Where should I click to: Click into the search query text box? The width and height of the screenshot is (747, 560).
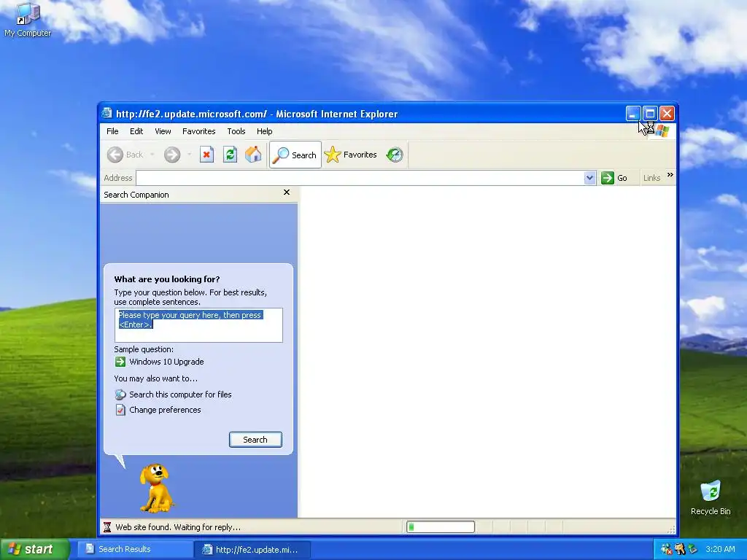coord(198,325)
